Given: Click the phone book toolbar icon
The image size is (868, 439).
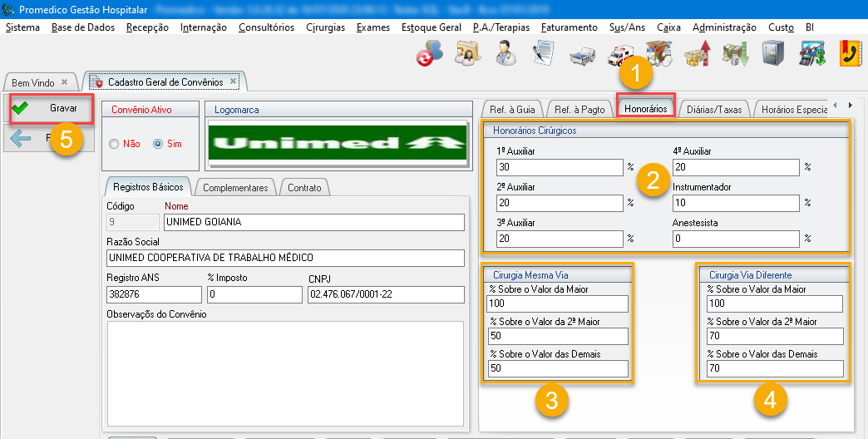Looking at the screenshot, I should coord(850,53).
